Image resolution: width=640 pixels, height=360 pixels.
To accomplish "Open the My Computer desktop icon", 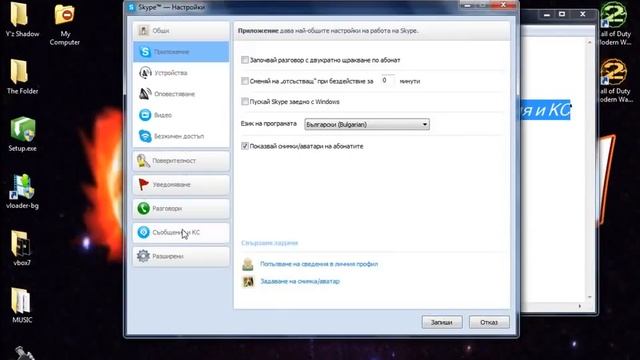I will coord(64,24).
